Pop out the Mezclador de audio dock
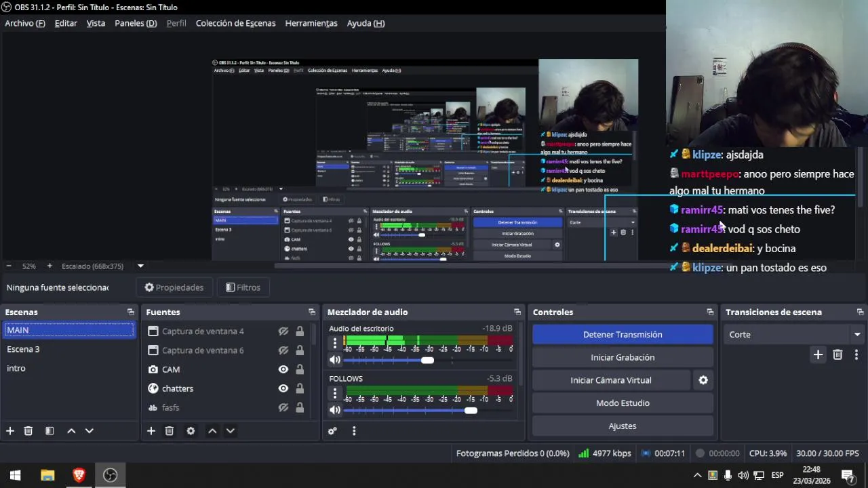Viewport: 868px width, 488px height. point(517,312)
